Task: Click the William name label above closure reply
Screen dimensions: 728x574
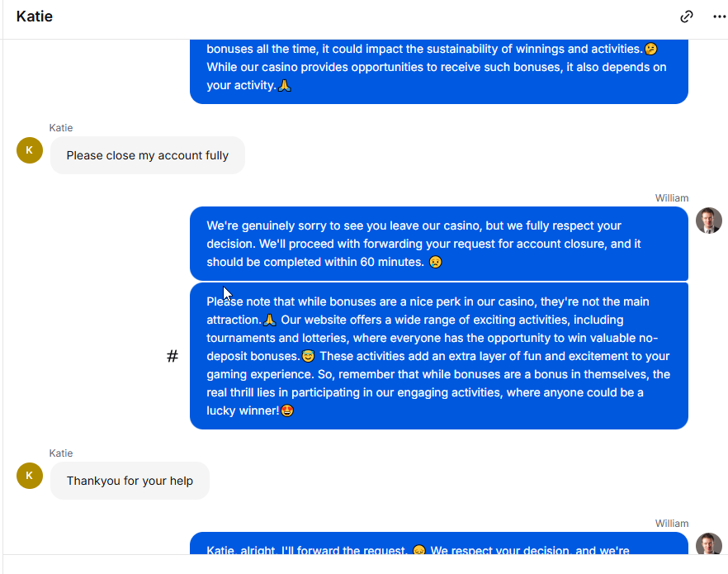Action: 671,198
